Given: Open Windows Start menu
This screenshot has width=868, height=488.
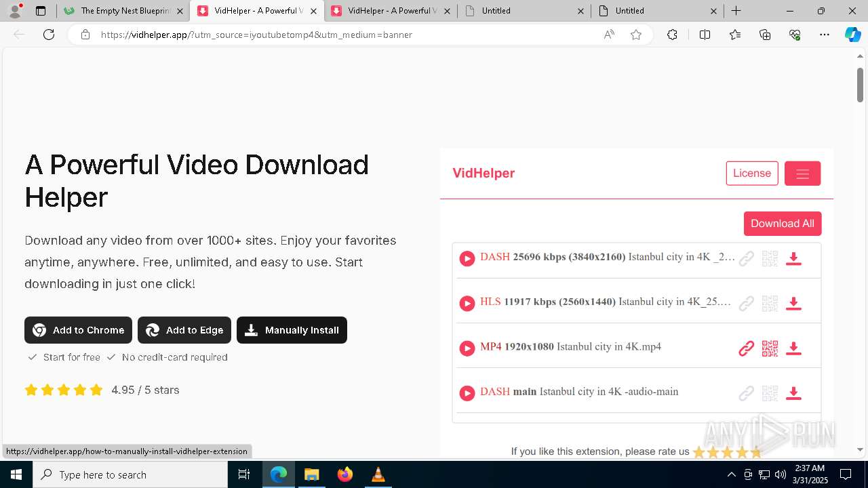Looking at the screenshot, I should 16,474.
